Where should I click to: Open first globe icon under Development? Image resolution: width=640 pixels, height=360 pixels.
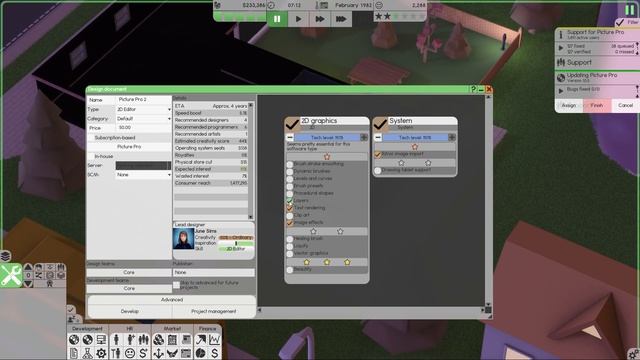coord(74,340)
